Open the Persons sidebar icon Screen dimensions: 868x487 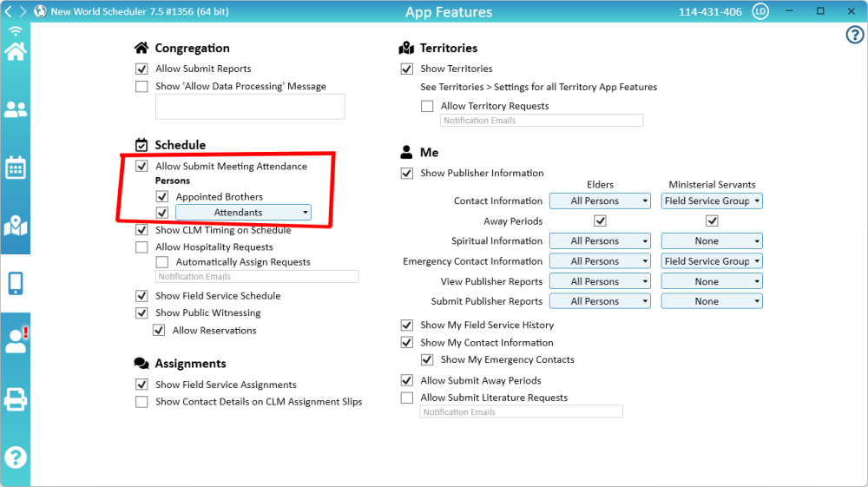(x=15, y=109)
